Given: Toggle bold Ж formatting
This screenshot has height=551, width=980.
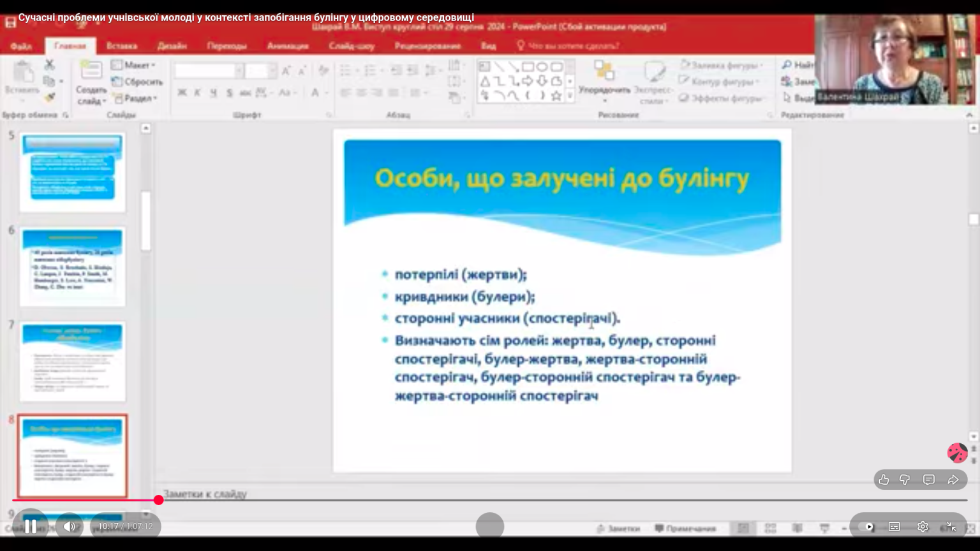Looking at the screenshot, I should [x=182, y=93].
